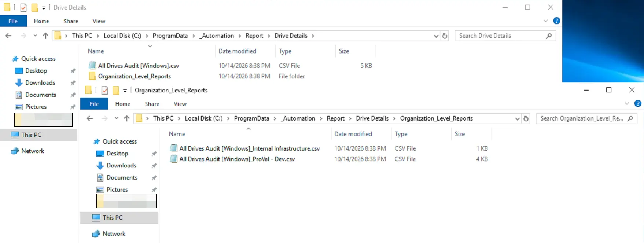Refresh the Organization_Level_Reports folder view
Viewport: 644px width, 243px height.
[x=526, y=119]
